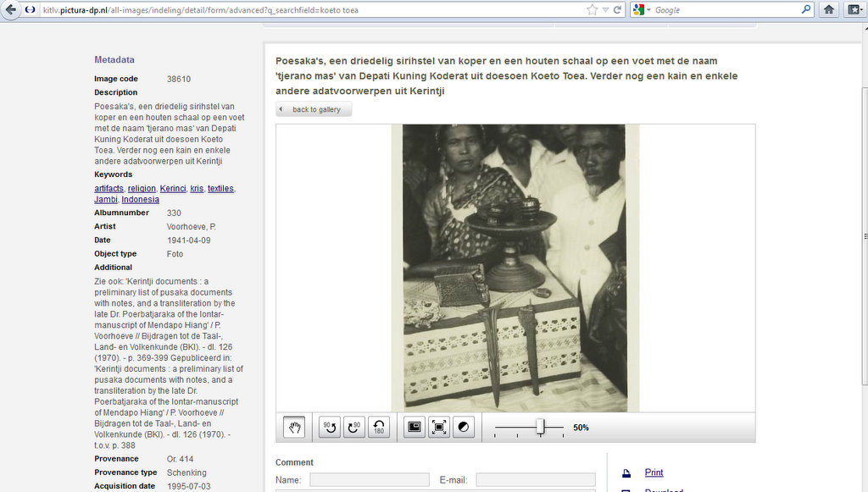This screenshot has height=492, width=868.
Task: Click the 'Comment' heading
Action: pyautogui.click(x=294, y=462)
